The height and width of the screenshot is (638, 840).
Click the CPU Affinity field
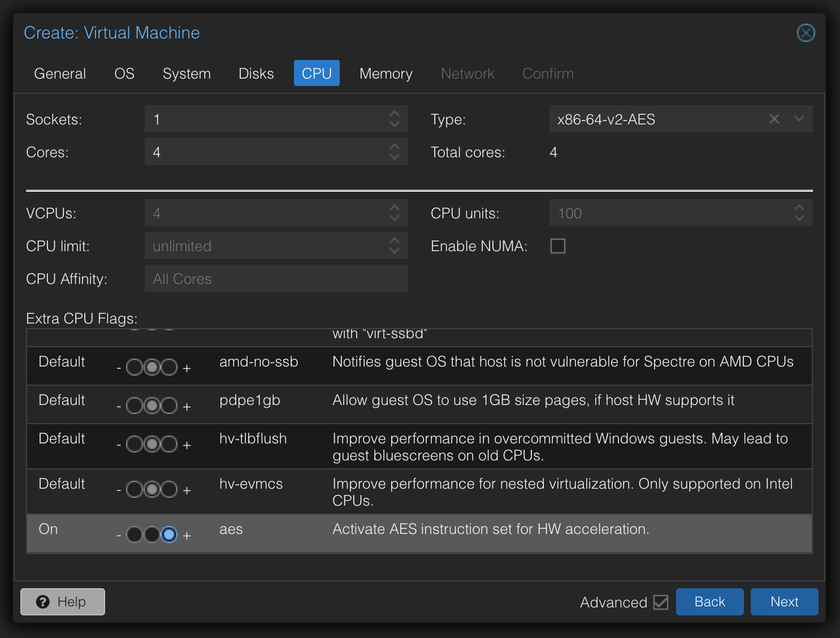pyautogui.click(x=276, y=279)
